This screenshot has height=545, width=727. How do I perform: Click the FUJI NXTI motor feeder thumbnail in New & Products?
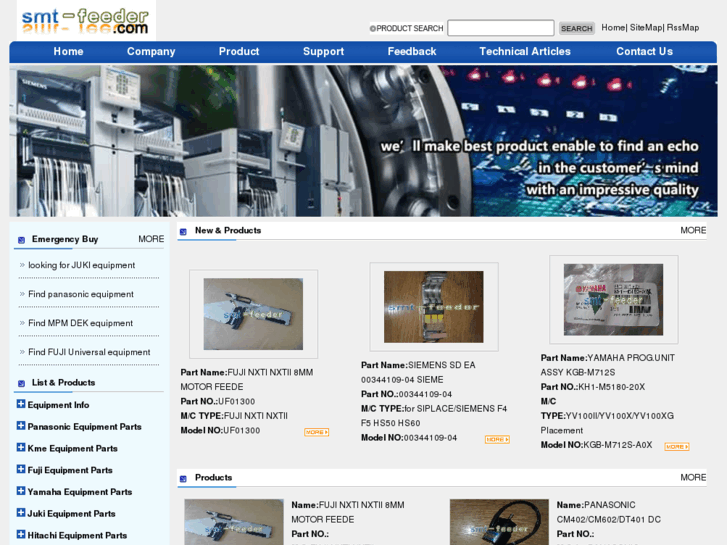pyautogui.click(x=253, y=314)
